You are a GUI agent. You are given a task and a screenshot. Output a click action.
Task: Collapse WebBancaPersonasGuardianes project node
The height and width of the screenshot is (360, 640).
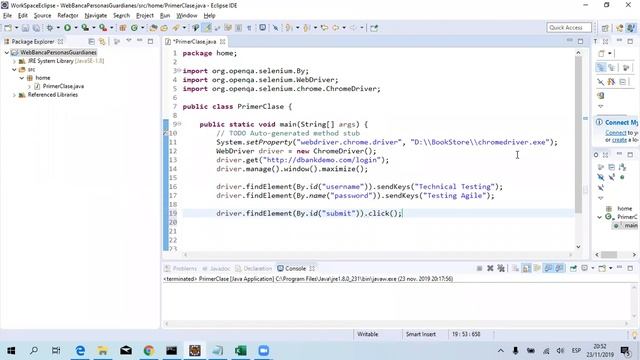coord(7,52)
